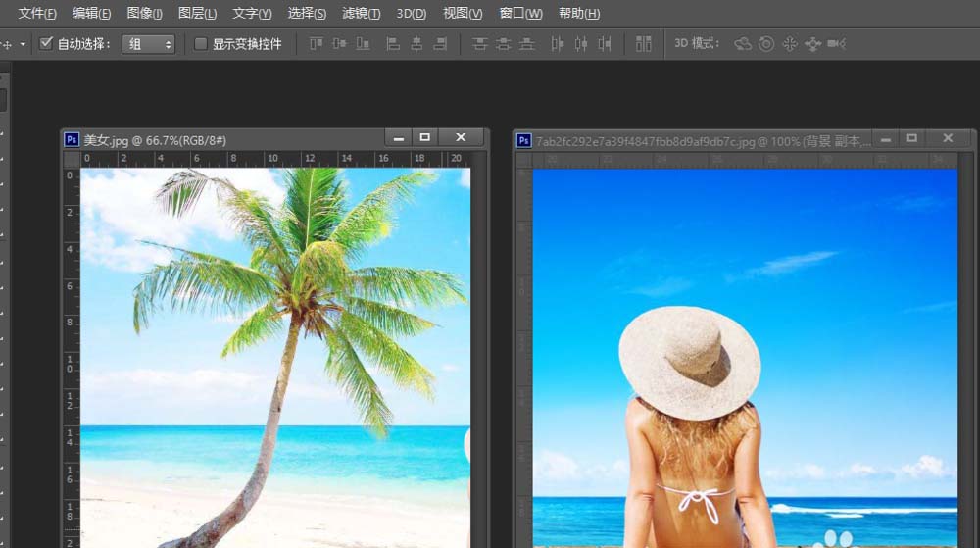
Task: Click the align horizontal centers icon
Action: 416,44
